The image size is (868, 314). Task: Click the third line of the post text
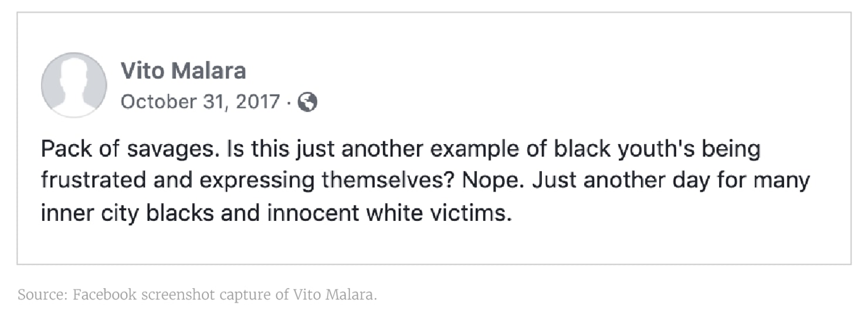point(276,213)
